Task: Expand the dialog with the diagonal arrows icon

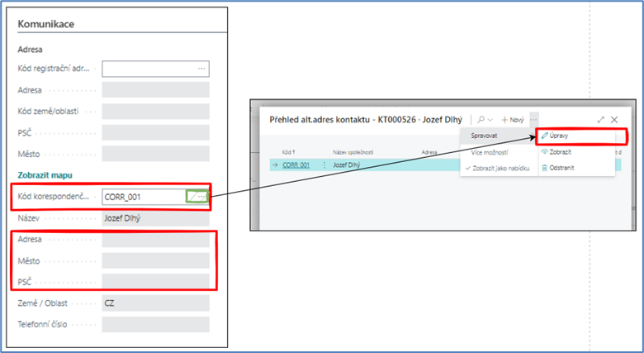Action: tap(600, 120)
